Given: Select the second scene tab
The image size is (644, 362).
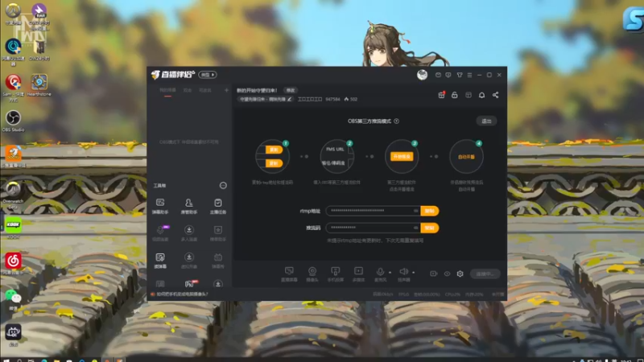Looking at the screenshot, I should tap(188, 90).
